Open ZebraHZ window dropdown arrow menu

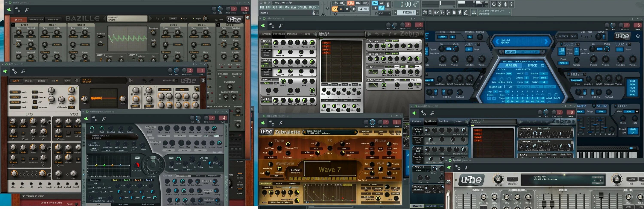412,106
